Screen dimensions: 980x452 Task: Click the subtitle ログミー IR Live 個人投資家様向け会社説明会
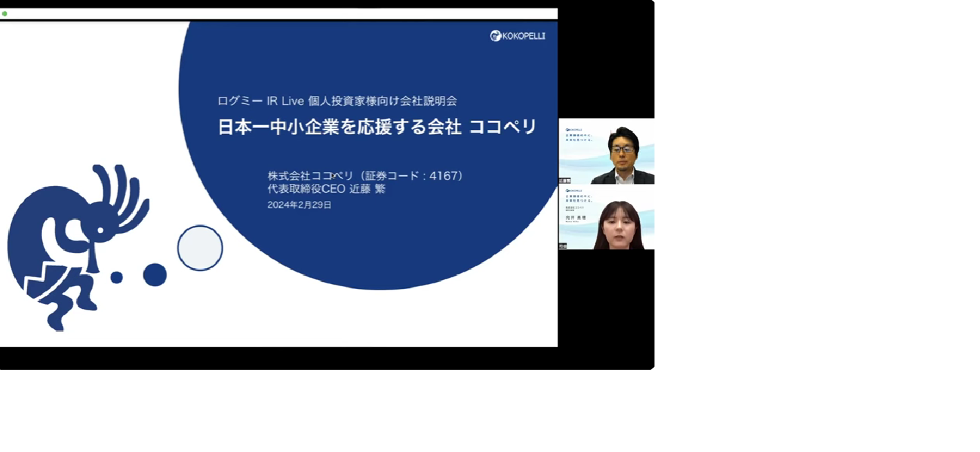pos(337,100)
